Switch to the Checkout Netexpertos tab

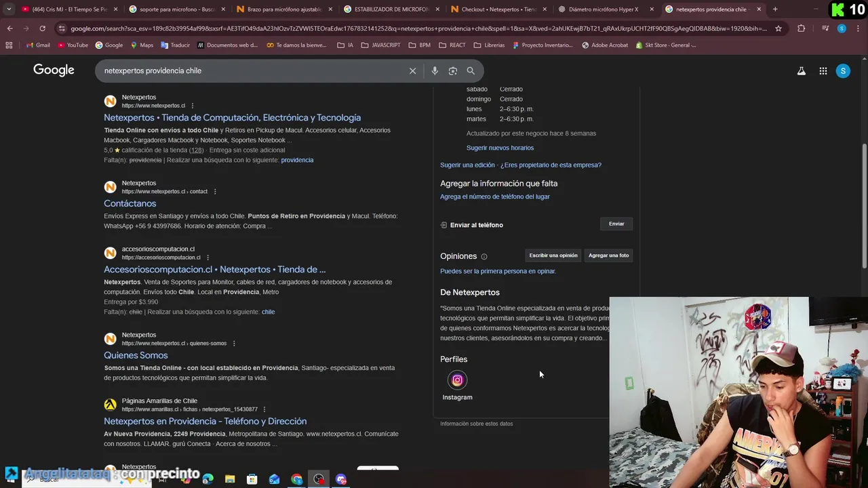coord(498,9)
